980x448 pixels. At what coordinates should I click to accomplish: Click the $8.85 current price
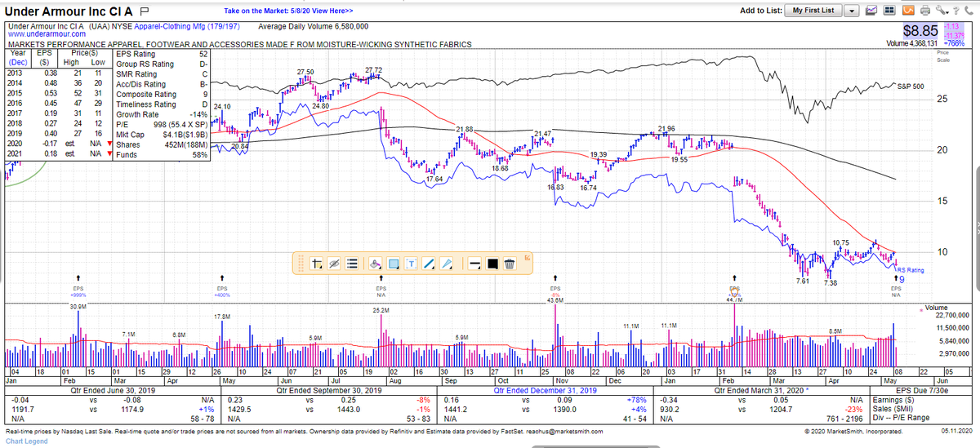click(x=920, y=30)
